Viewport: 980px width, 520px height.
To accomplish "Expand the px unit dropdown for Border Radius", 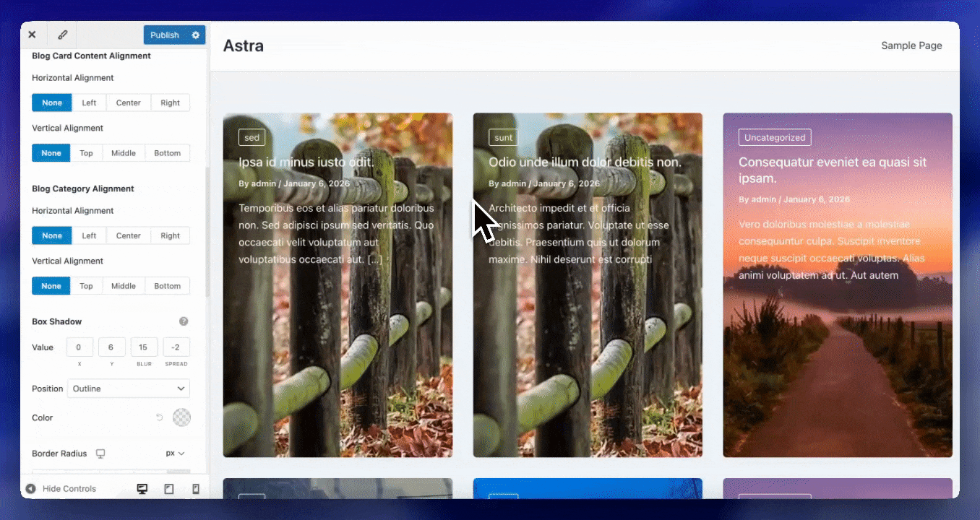I will (x=175, y=454).
